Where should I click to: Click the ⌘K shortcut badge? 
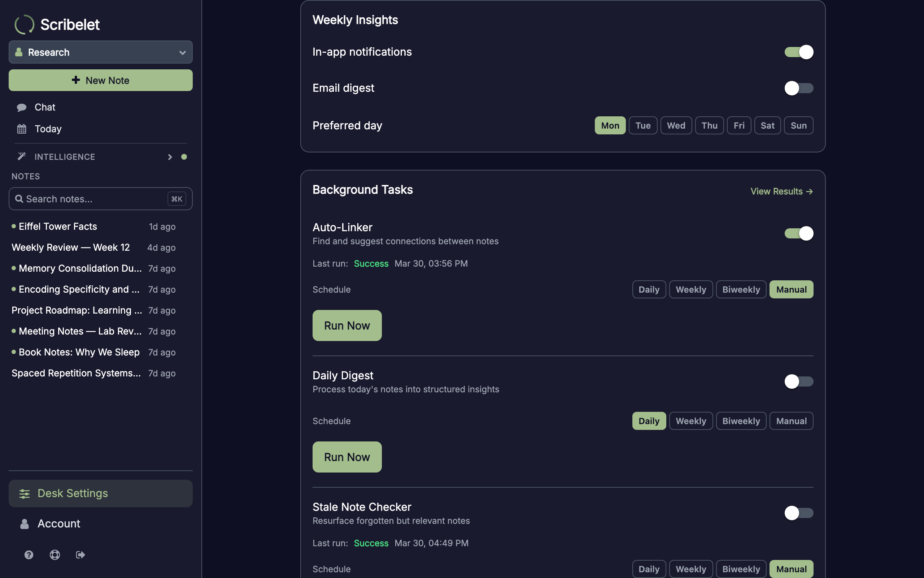click(x=177, y=199)
